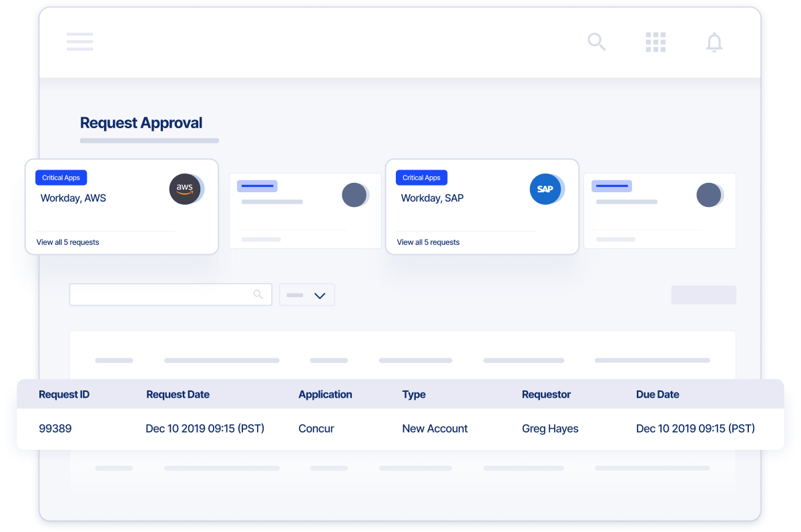The image size is (801, 532).
Task: Open request 99389 row
Action: tap(55, 429)
